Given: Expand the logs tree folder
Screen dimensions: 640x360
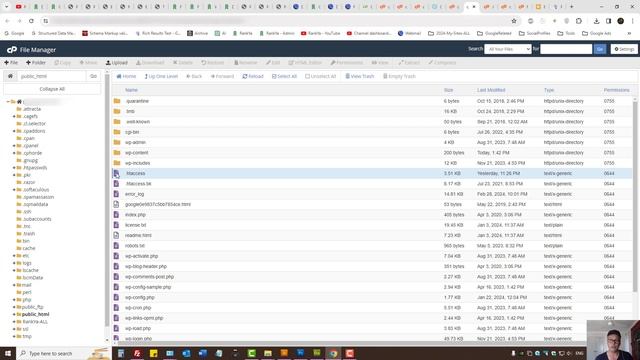Looking at the screenshot, I should coord(14,263).
